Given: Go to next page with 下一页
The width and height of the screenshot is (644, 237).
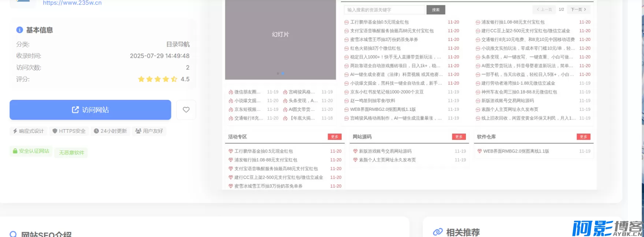Looking at the screenshot, I should (578, 10).
